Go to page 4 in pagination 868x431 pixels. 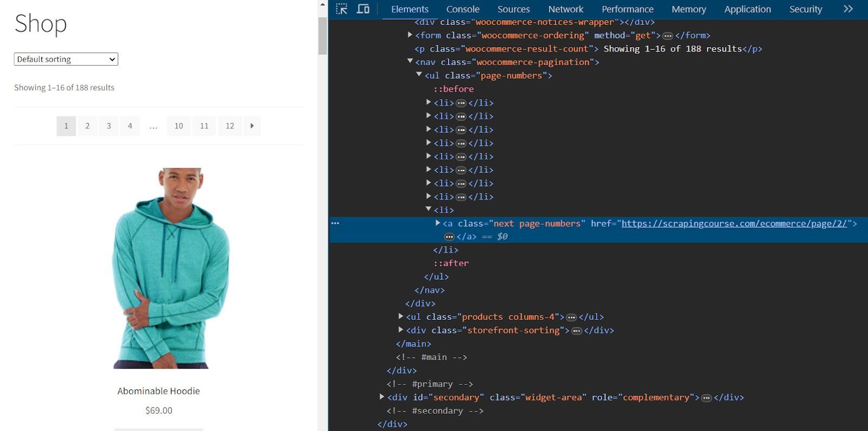pyautogui.click(x=130, y=126)
